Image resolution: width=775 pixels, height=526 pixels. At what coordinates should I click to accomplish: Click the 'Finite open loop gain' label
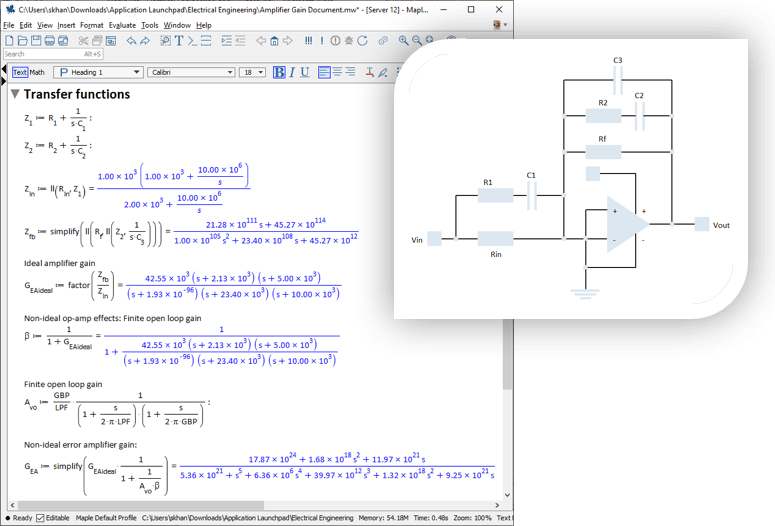click(63, 384)
